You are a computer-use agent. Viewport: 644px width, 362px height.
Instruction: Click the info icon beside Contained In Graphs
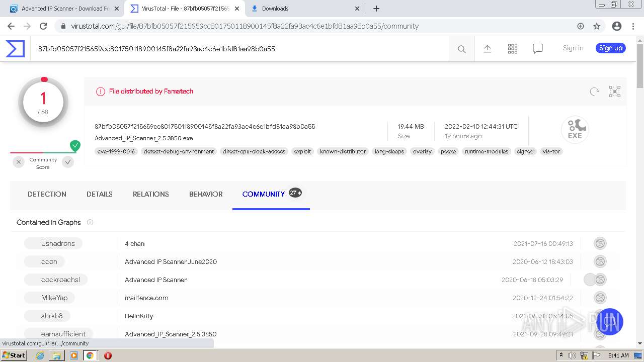tap(90, 222)
